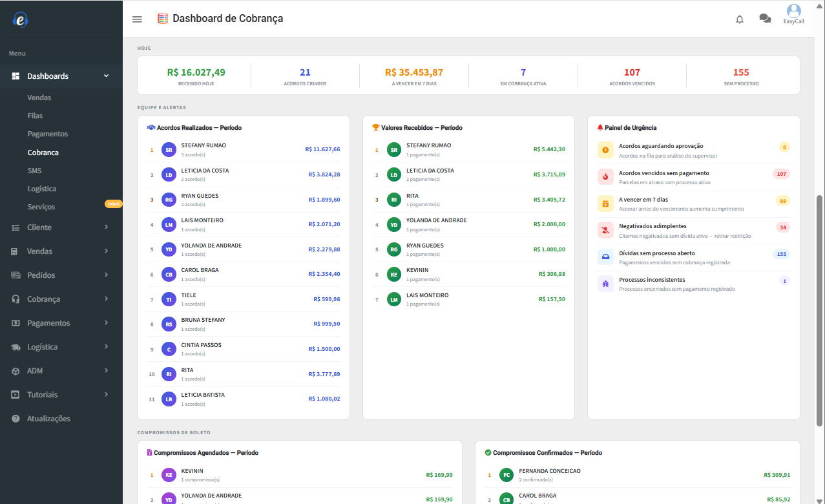Click the CB avatar for CAROL BRAGA in Acordos

point(169,275)
